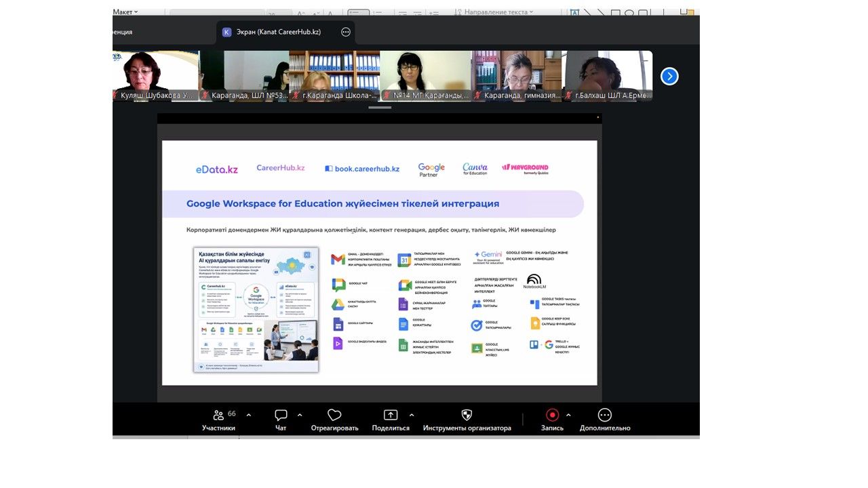The width and height of the screenshot is (868, 488).
Task: Click the Google Calendar icon on the slide
Action: pyautogui.click(x=404, y=260)
